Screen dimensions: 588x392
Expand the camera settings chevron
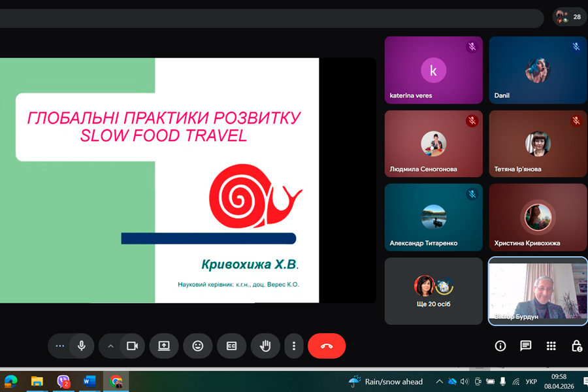click(110, 346)
